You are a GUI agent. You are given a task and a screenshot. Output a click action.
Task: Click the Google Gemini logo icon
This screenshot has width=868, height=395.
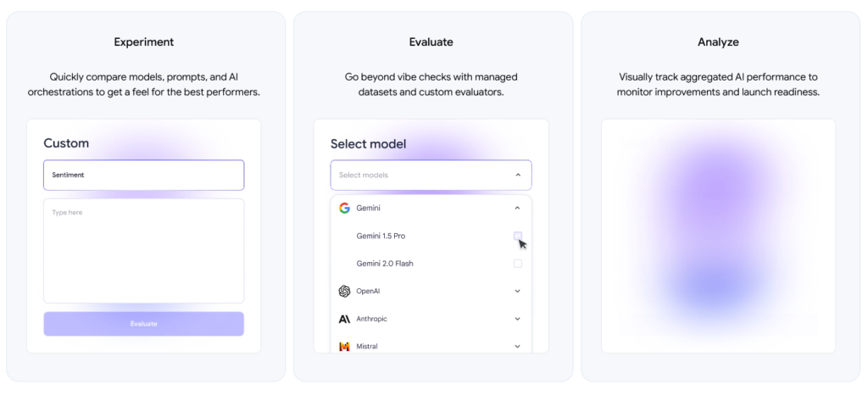[344, 208]
